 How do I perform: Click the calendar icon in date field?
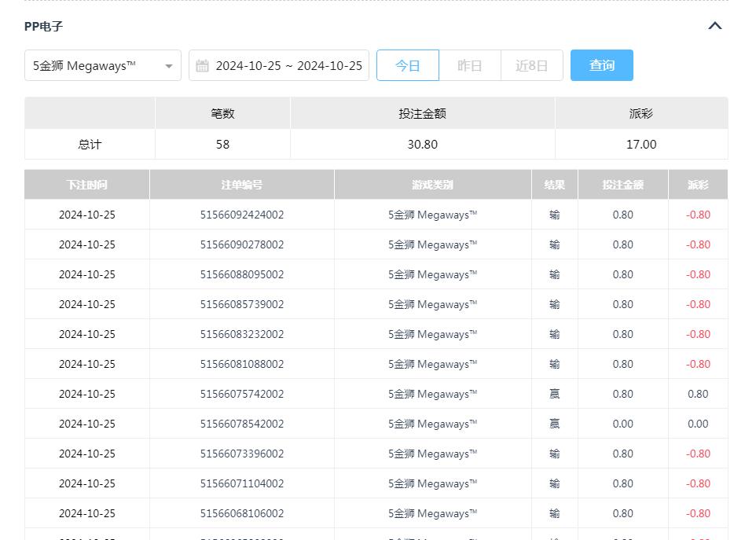point(201,65)
